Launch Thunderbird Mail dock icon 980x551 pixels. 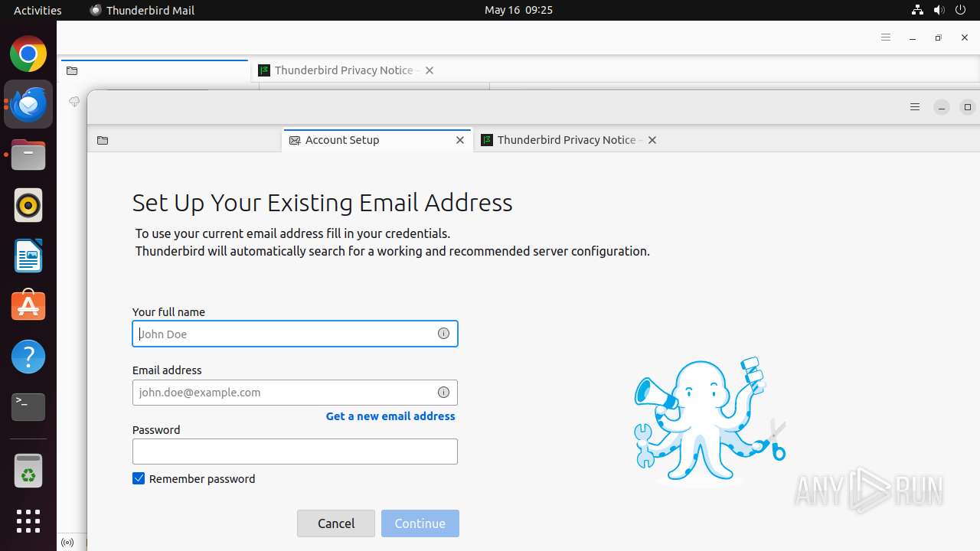click(x=28, y=104)
